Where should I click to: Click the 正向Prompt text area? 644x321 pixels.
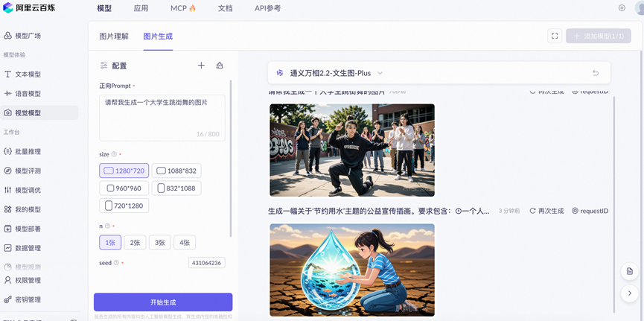click(162, 118)
